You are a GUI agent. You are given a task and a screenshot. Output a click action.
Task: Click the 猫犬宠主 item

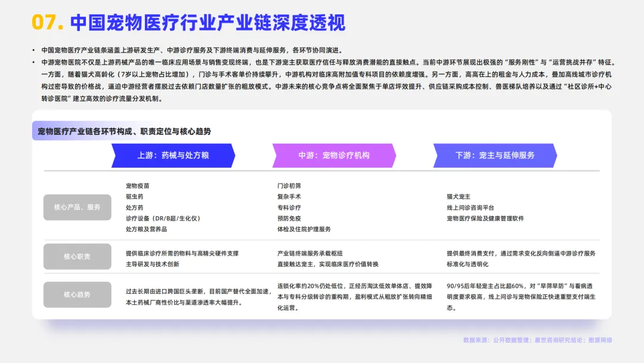click(459, 196)
